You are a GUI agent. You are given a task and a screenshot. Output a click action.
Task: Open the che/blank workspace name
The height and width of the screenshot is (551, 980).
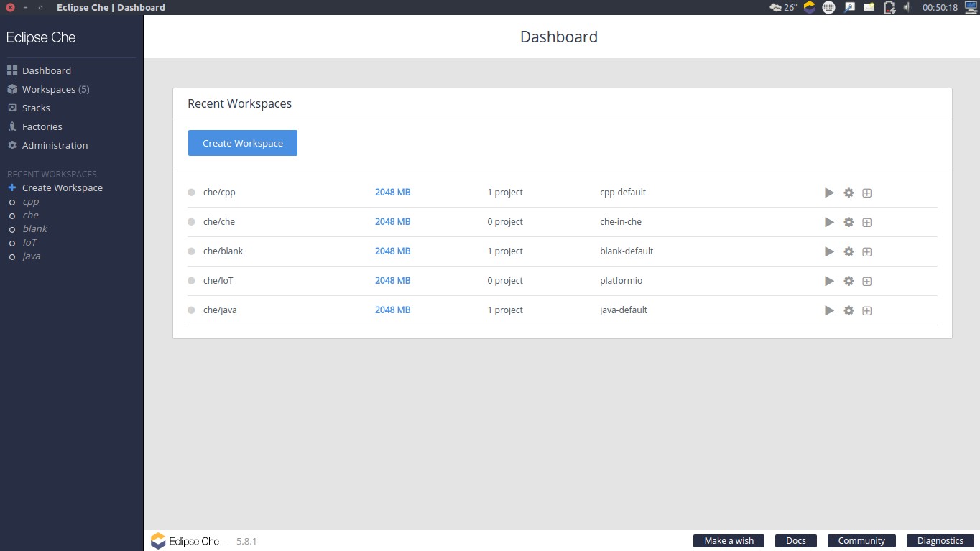point(223,251)
